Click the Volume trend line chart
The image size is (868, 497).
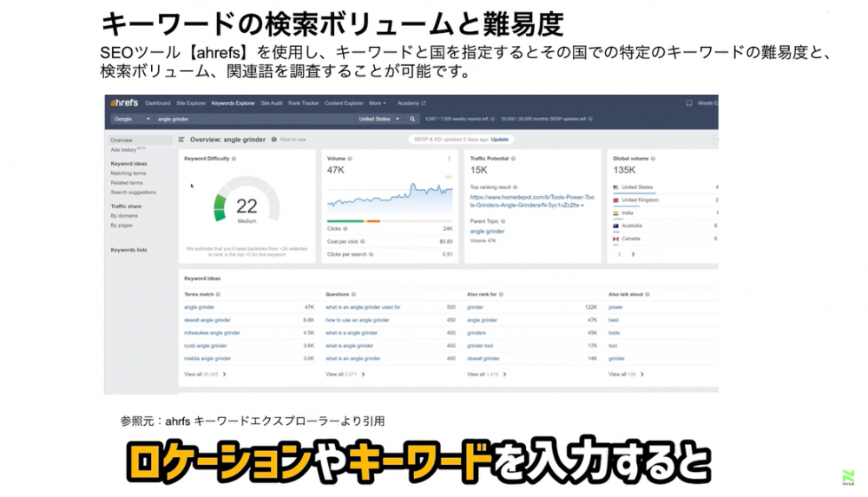(390, 199)
